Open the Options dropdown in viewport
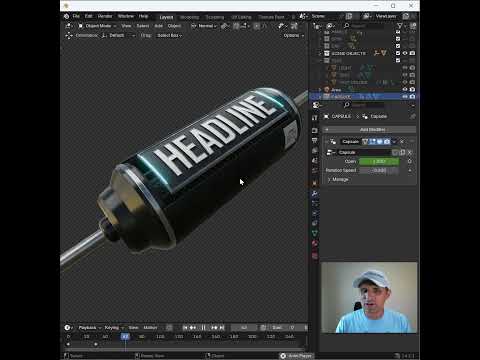 point(294,35)
